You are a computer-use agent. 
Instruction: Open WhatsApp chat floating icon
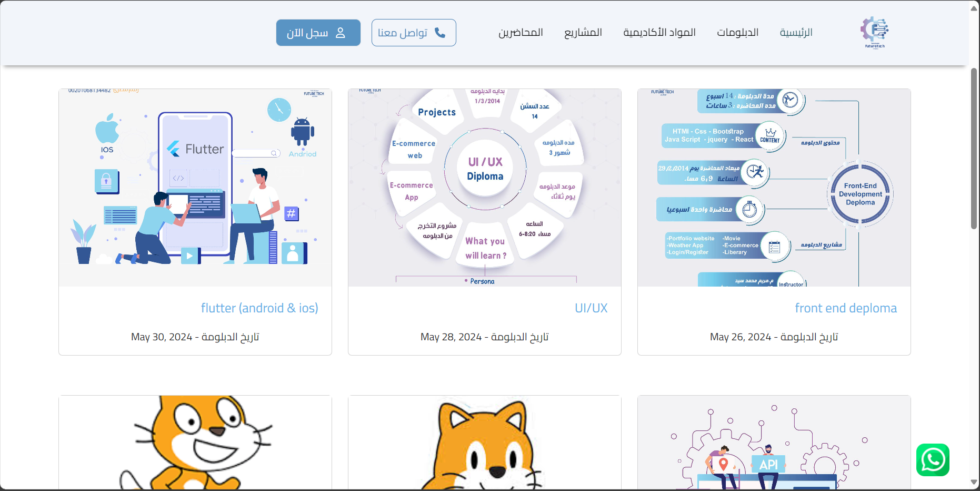(x=932, y=460)
